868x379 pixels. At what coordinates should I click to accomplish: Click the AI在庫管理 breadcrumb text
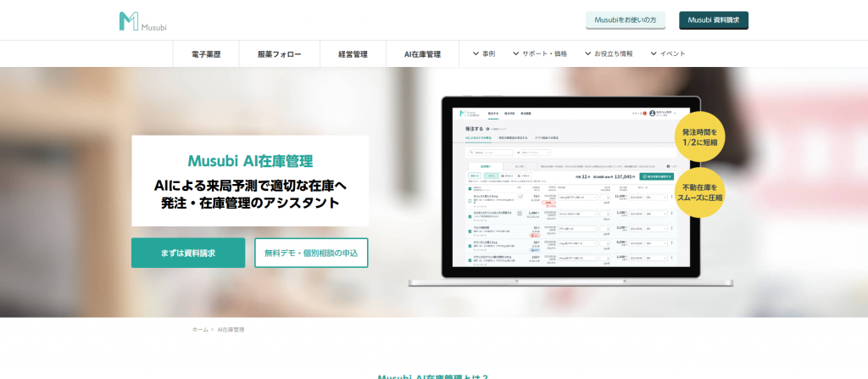231,330
